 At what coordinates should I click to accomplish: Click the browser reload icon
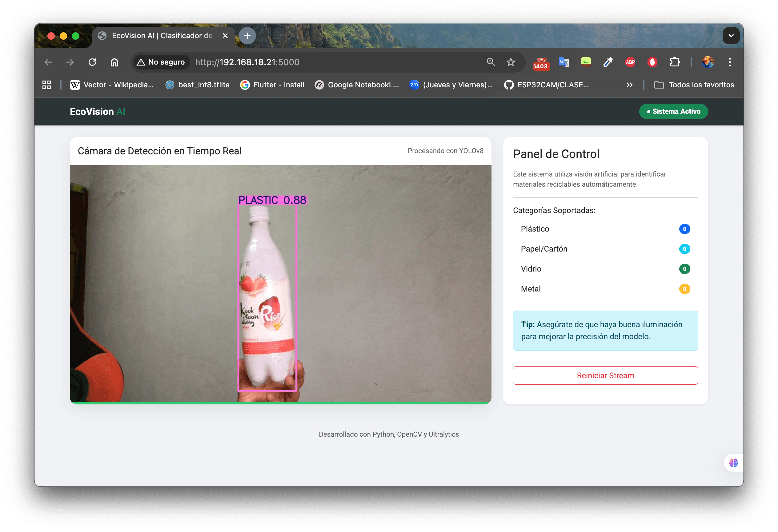[x=92, y=62]
